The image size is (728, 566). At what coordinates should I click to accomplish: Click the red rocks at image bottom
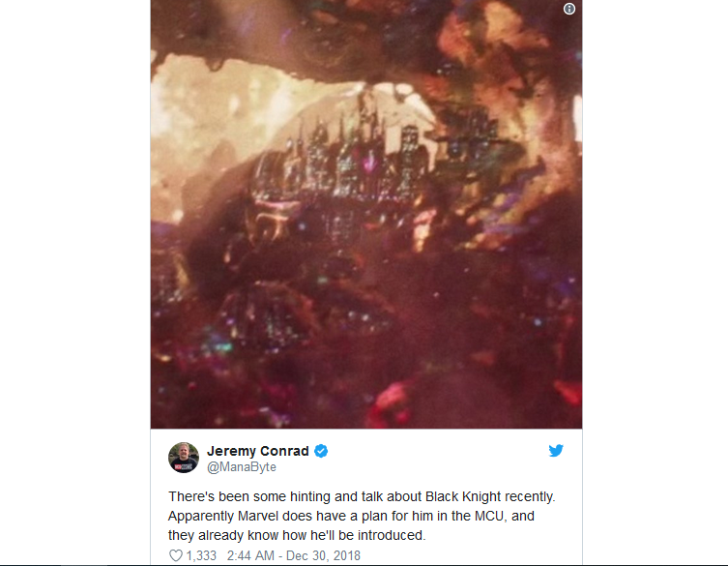coord(390,400)
